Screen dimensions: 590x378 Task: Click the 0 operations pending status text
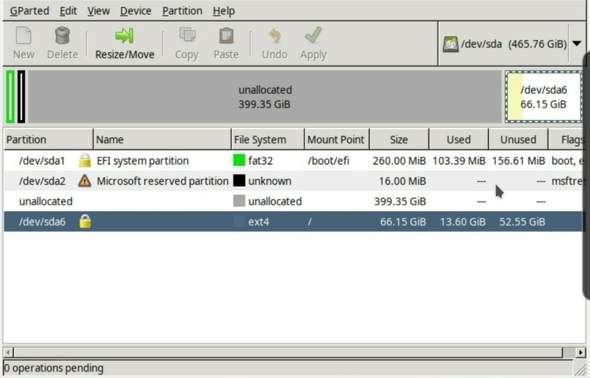pyautogui.click(x=53, y=368)
